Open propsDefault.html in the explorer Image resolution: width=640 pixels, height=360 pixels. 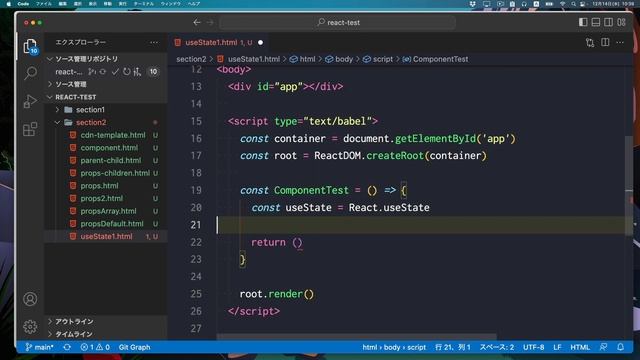(x=106, y=224)
